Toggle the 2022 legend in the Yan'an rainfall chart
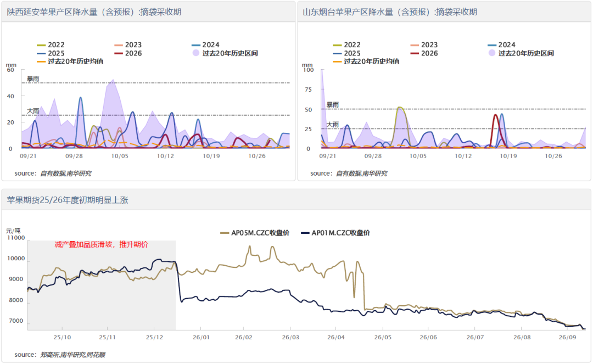This screenshot has height=364, width=593. point(51,45)
